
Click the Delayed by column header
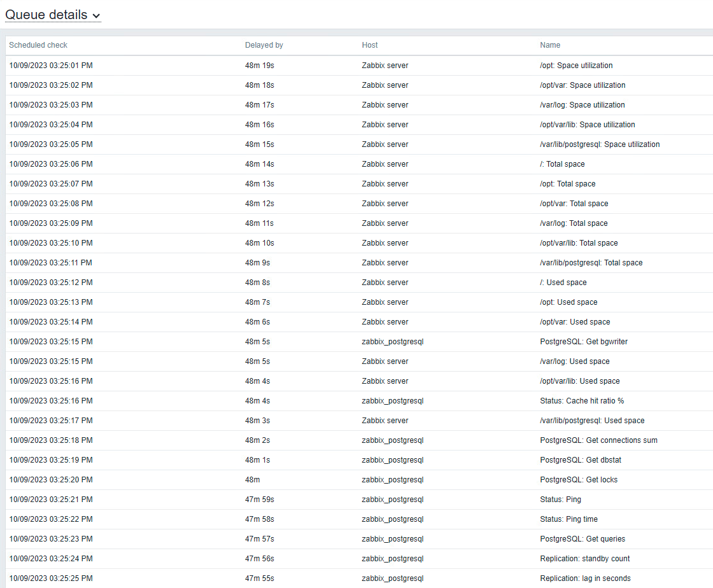pos(264,45)
